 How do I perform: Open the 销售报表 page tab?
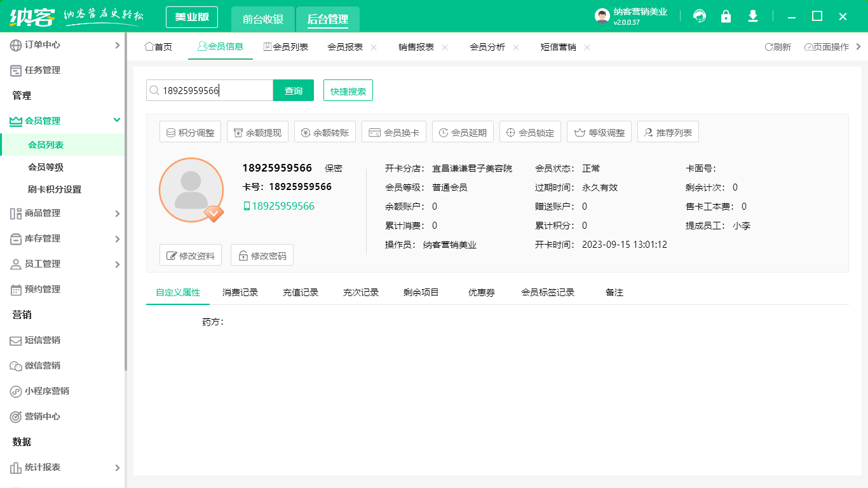pos(416,47)
